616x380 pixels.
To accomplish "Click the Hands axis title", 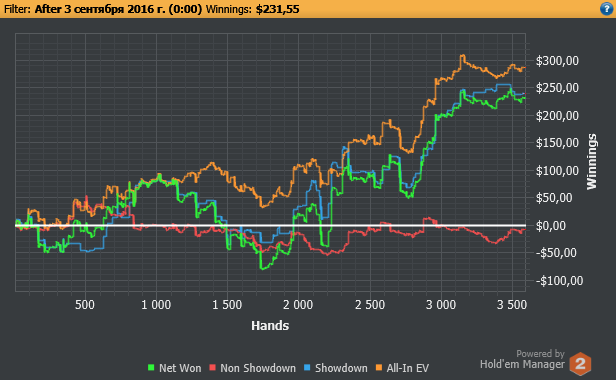I will [x=270, y=325].
